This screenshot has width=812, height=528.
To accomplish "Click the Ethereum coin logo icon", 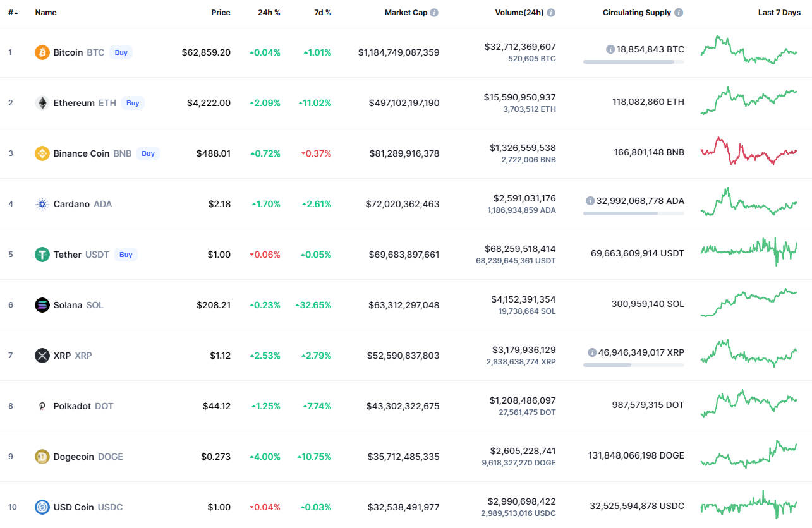I will (x=42, y=103).
